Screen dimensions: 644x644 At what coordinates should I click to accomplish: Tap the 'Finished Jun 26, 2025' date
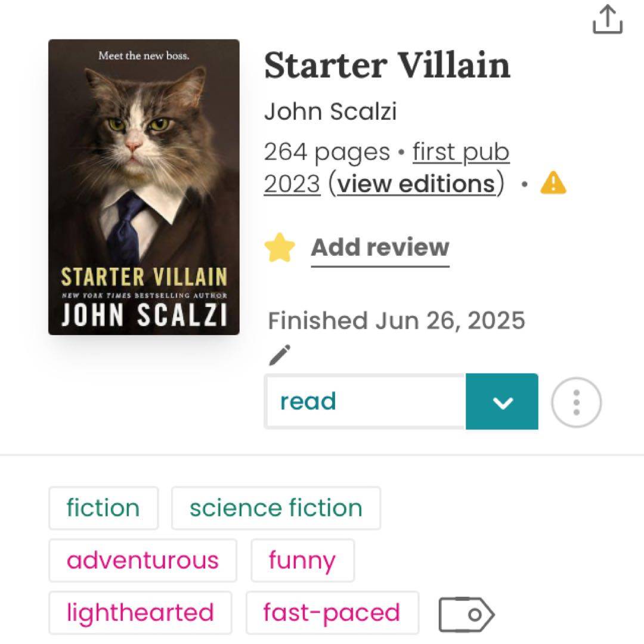pos(397,321)
